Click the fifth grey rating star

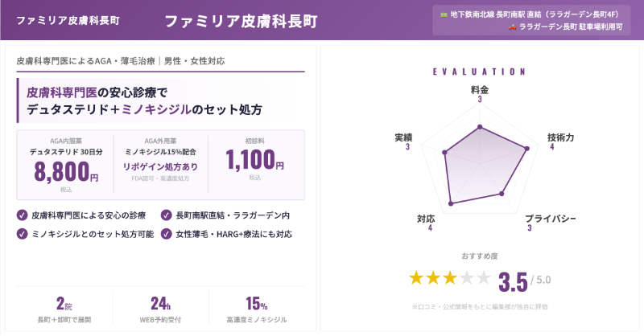pyautogui.click(x=483, y=278)
